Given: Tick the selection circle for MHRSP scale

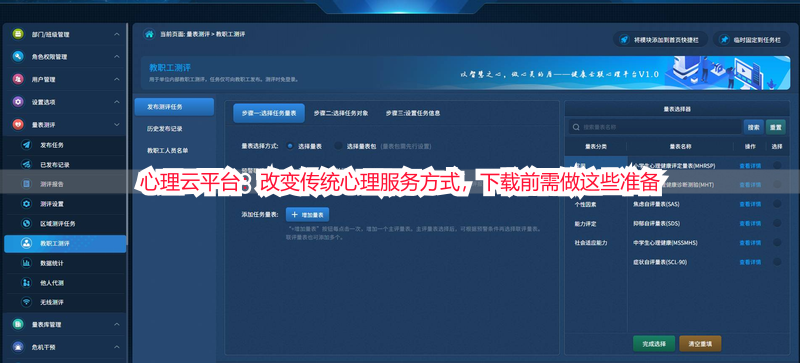Looking at the screenshot, I should (x=777, y=165).
